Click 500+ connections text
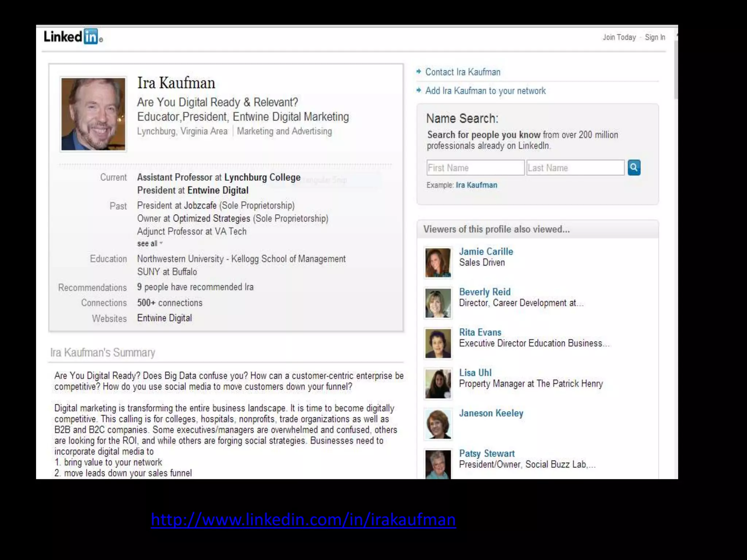 [x=170, y=303]
